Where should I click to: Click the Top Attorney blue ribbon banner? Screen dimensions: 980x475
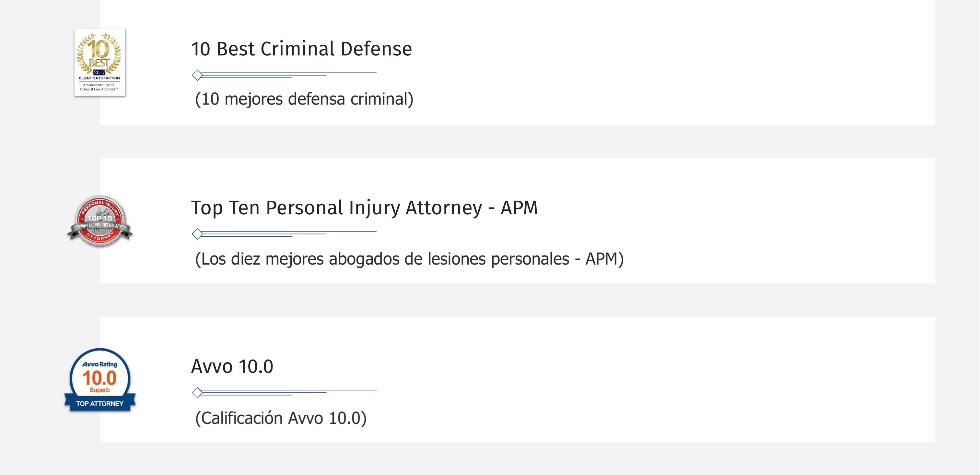(100, 403)
